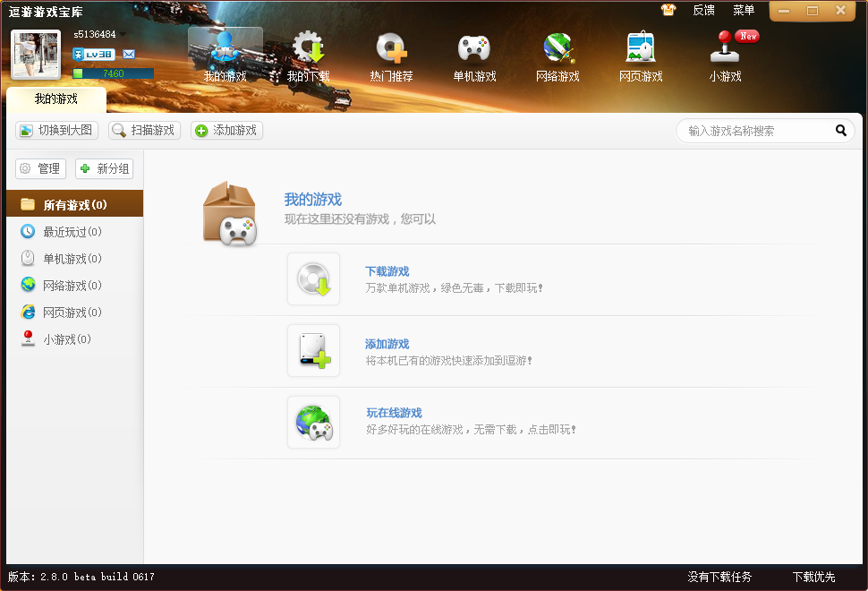Click 我的游戏 heading in main panel
The width and height of the screenshot is (868, 591).
click(x=313, y=200)
